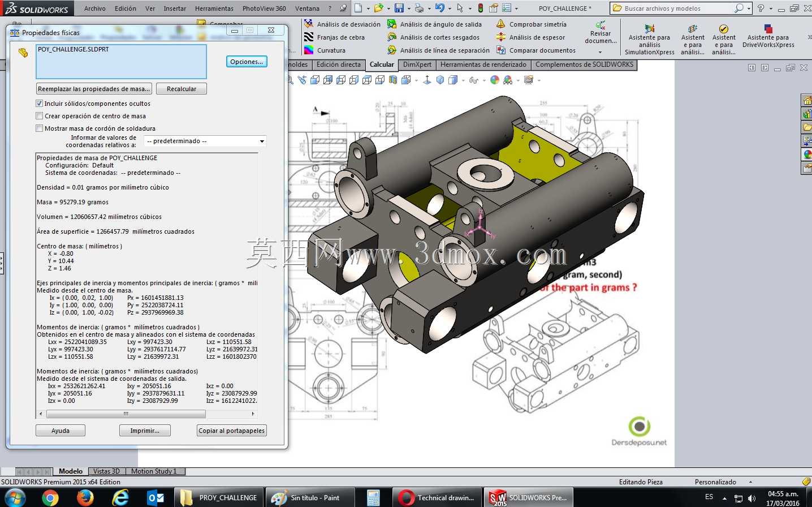The height and width of the screenshot is (507, 812).
Task: Click the Rebuild traffic light icon
Action: click(480, 8)
